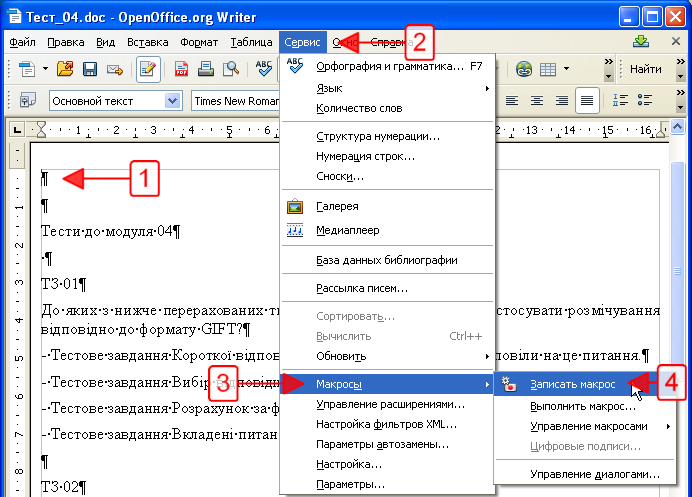The width and height of the screenshot is (692, 497).
Task: Select the Макросы submenu entry
Action: click(x=387, y=384)
